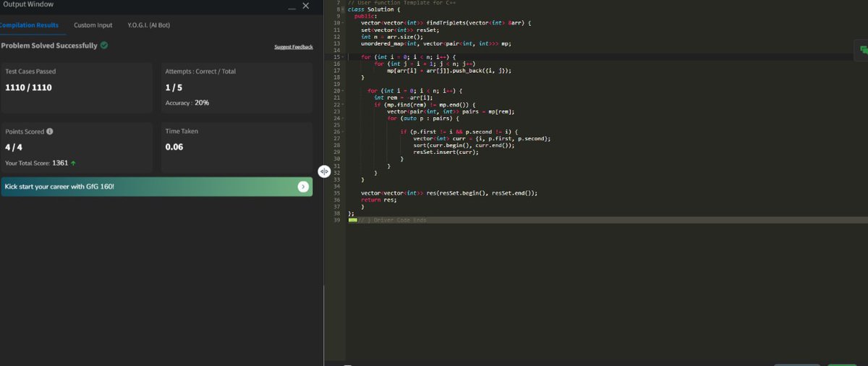
Task: Open the Y.O.G.I. (AI Bot) tab
Action: pos(149,25)
